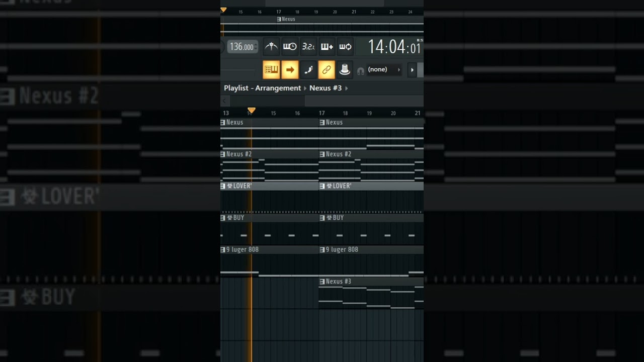Open menu icon of second Nexus #2 clip
Screen dimensions: 644x362
pos(323,154)
